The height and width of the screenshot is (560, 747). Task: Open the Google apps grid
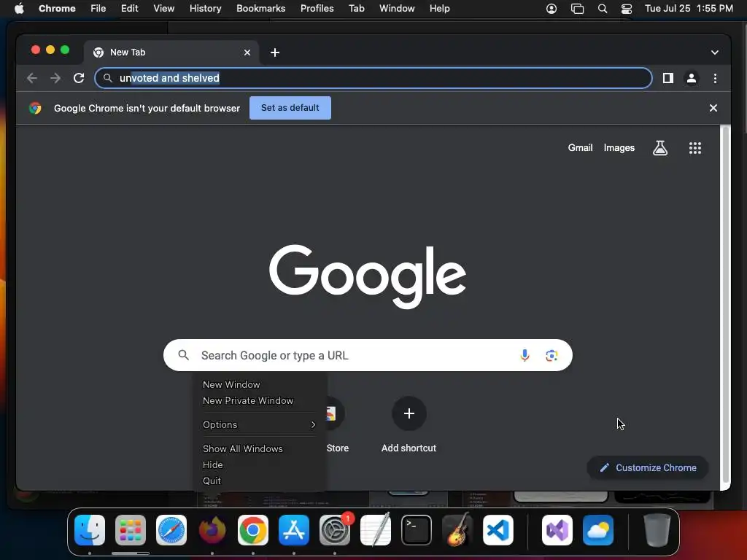click(695, 148)
